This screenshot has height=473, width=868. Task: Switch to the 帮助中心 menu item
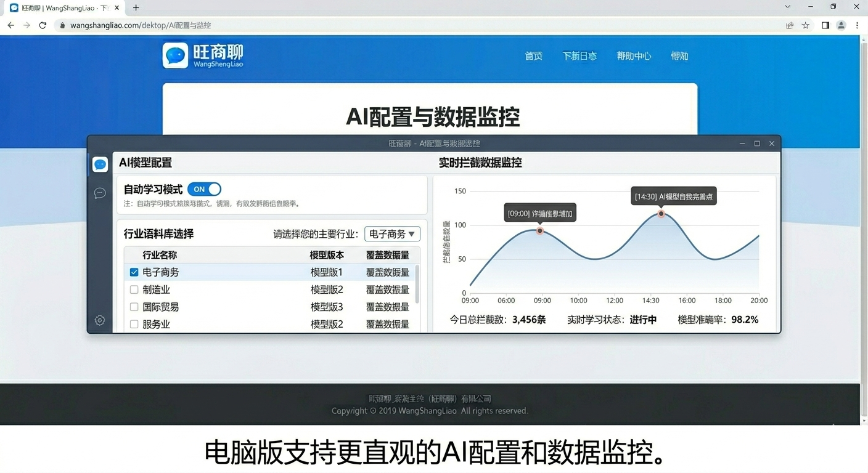634,55
